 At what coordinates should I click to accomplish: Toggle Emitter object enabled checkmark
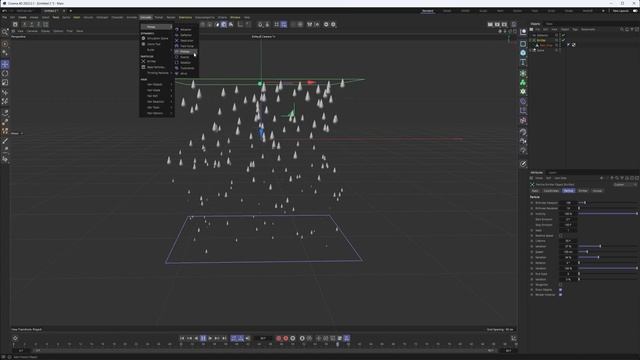coord(563,40)
